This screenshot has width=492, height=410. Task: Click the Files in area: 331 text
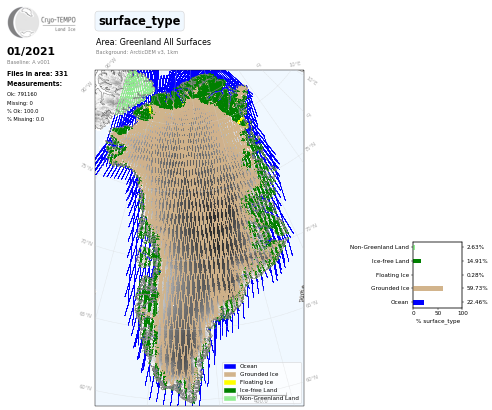pos(37,74)
